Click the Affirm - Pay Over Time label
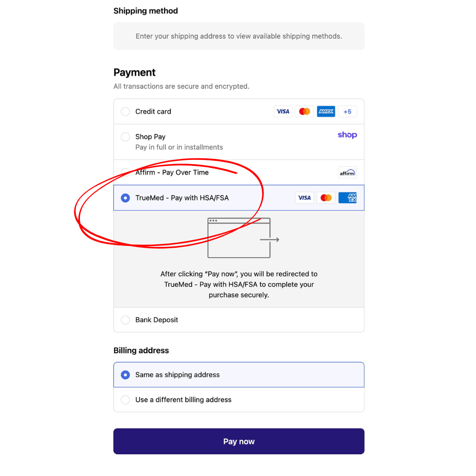The width and height of the screenshot is (476, 476). tap(172, 172)
